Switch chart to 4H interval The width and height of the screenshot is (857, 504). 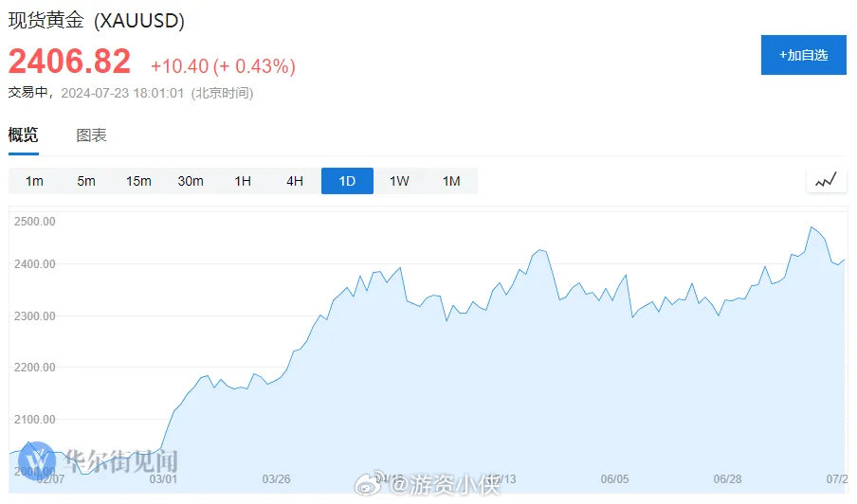[295, 181]
